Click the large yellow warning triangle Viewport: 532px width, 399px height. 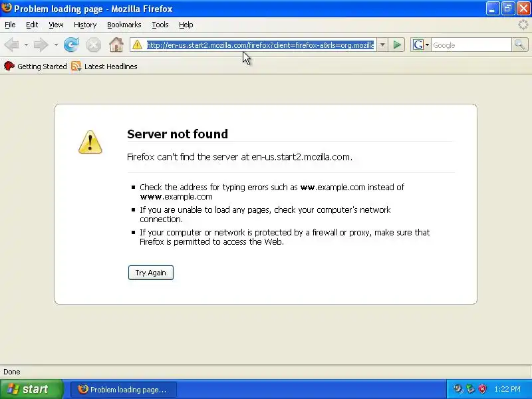[90, 142]
